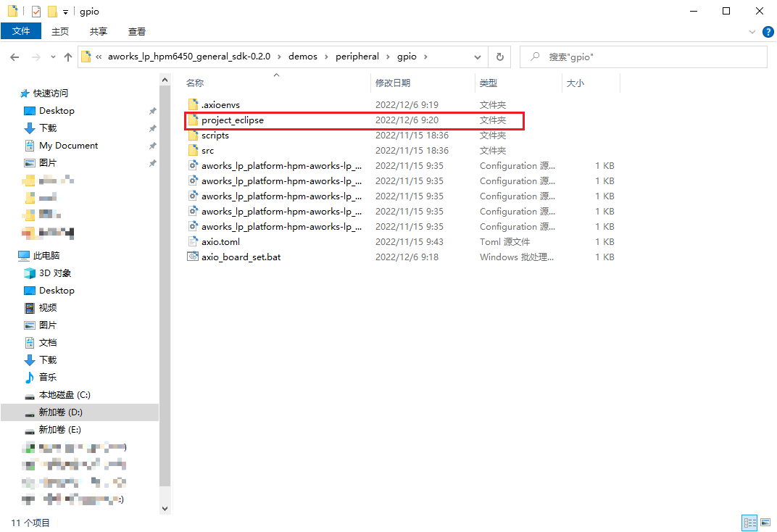Switch to the 共享 ribbon tab

click(x=98, y=31)
